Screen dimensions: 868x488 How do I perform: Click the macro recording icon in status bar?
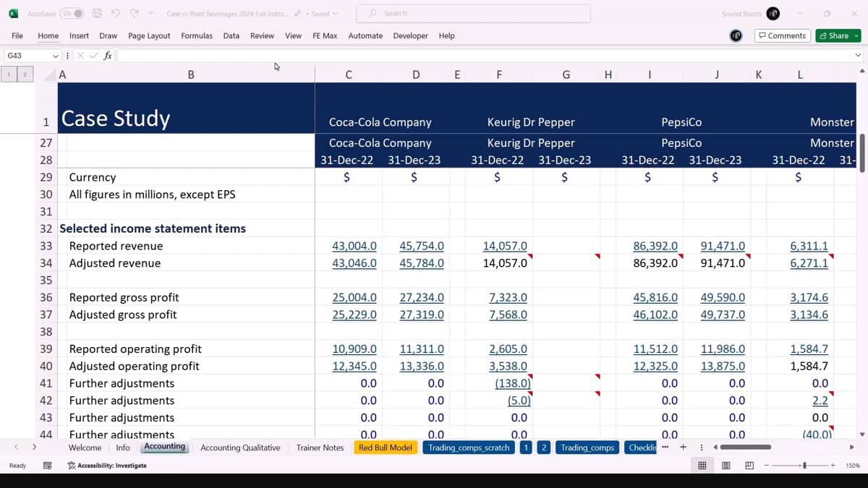47,466
